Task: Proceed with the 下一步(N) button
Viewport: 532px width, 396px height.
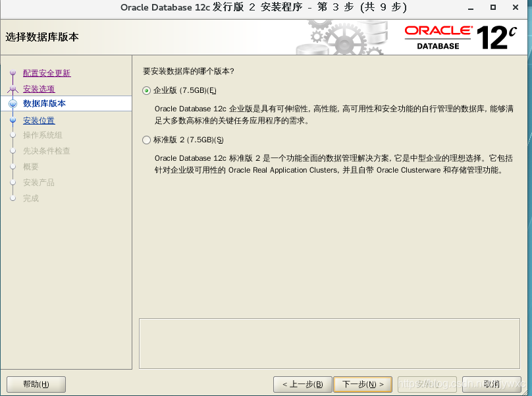Action: 363,384
